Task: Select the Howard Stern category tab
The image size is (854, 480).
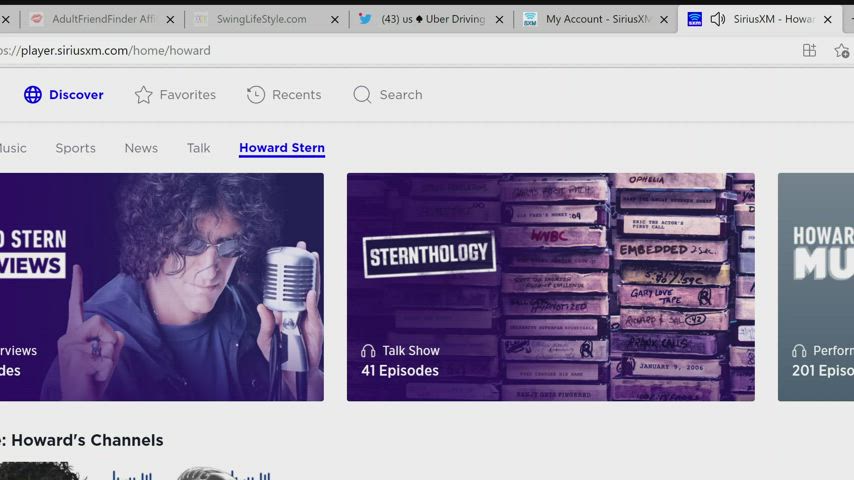Action: coord(282,148)
